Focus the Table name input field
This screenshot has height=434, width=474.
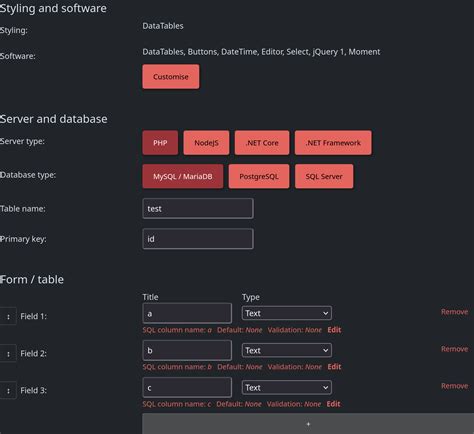198,209
